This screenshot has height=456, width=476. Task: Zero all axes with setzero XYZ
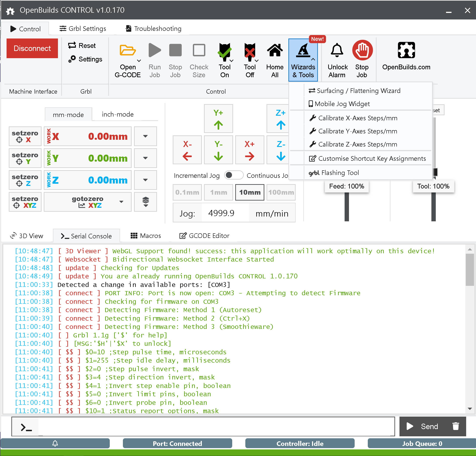point(25,202)
